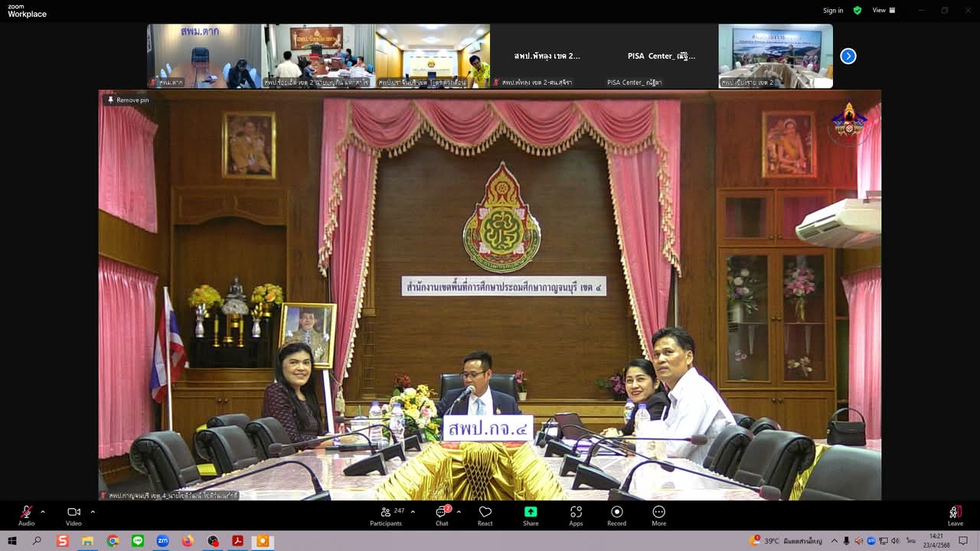Show next gallery page with blue arrow

click(x=848, y=56)
